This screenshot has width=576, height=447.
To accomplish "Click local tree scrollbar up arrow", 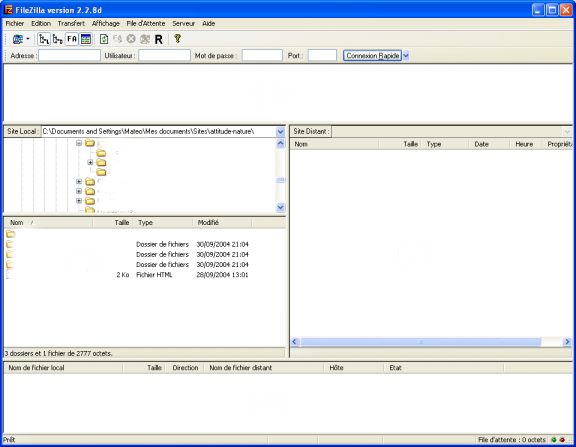I will pyautogui.click(x=281, y=143).
